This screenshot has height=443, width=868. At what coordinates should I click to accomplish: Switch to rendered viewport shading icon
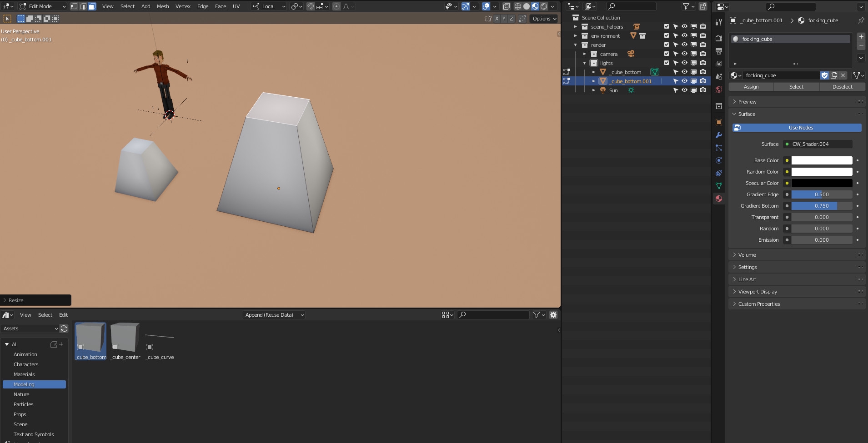pyautogui.click(x=544, y=6)
